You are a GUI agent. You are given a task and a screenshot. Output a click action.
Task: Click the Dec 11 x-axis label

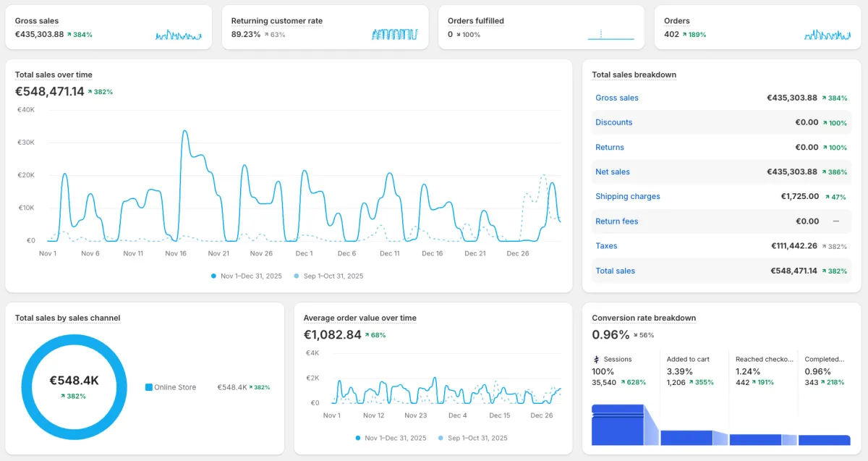(389, 253)
